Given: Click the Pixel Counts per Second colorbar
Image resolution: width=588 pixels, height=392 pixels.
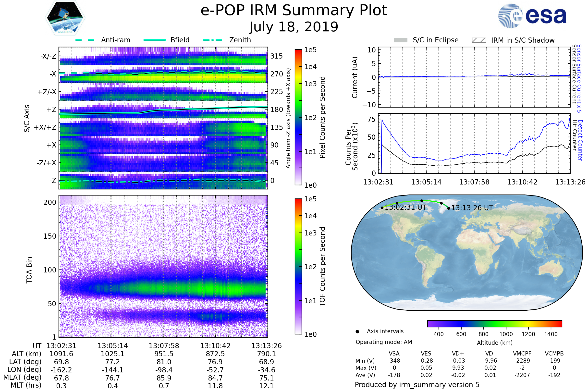Looking at the screenshot, I should [x=298, y=117].
